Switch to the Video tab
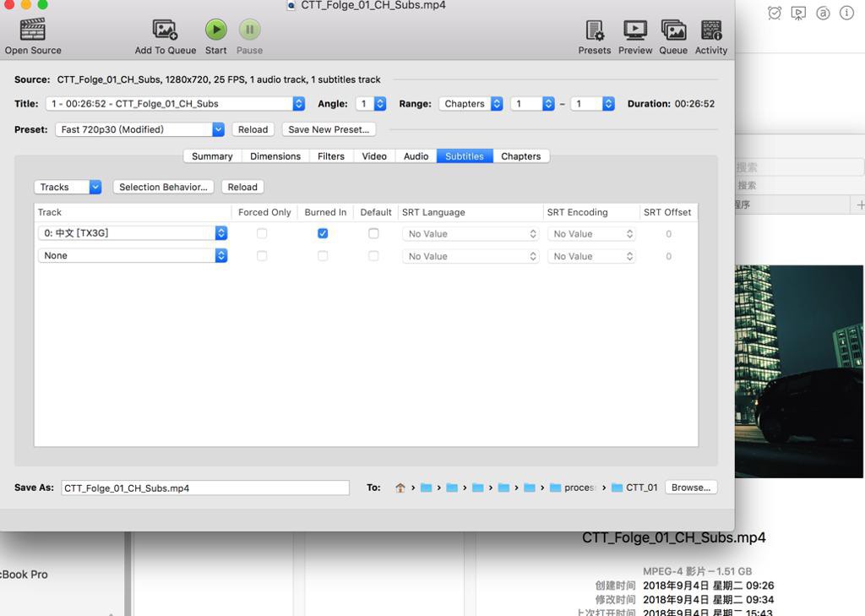The width and height of the screenshot is (865, 616). [x=374, y=156]
